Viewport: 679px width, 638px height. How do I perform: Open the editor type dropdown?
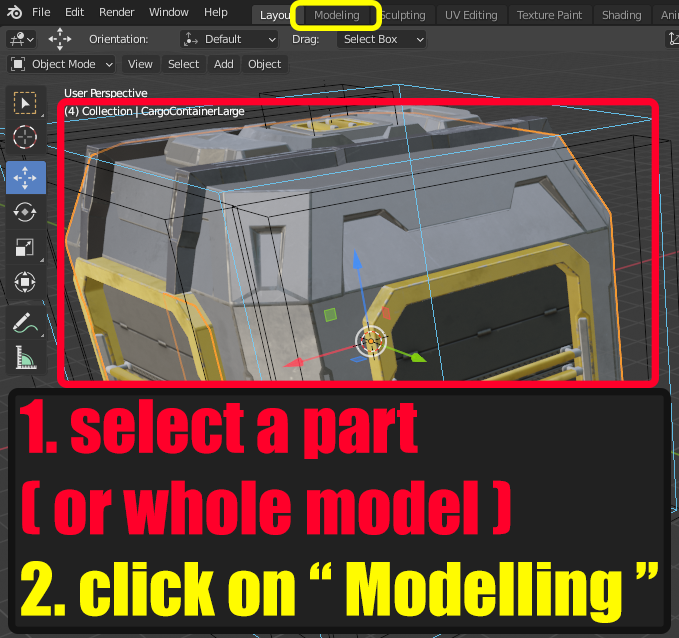[21, 39]
